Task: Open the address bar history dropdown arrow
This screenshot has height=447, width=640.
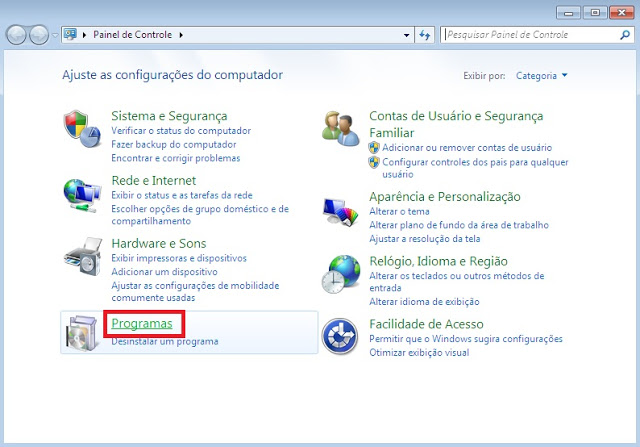Action: [x=406, y=35]
